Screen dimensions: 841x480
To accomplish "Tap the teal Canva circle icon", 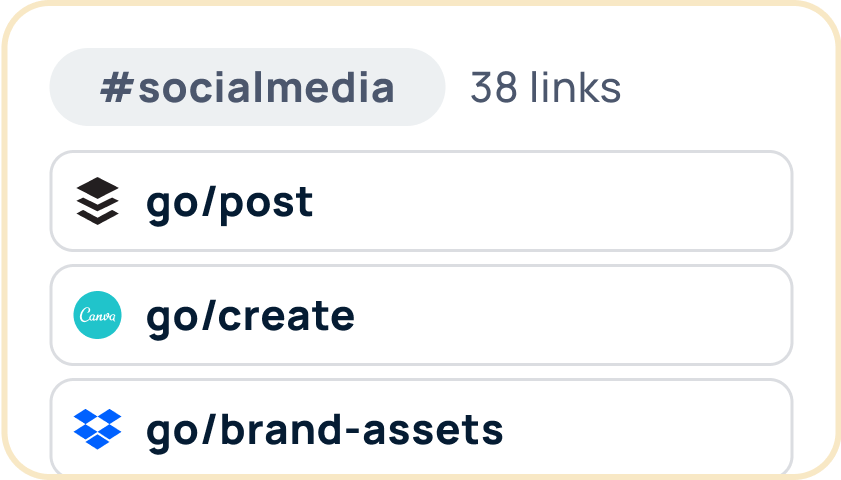I will [x=97, y=316].
